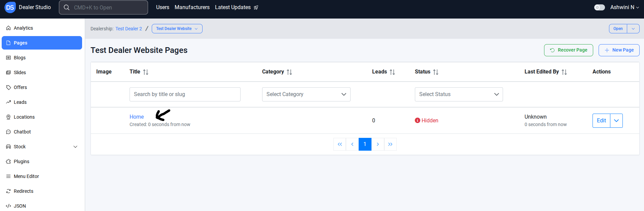The image size is (644, 211).
Task: Open the Select Category dropdown
Action: pos(306,94)
